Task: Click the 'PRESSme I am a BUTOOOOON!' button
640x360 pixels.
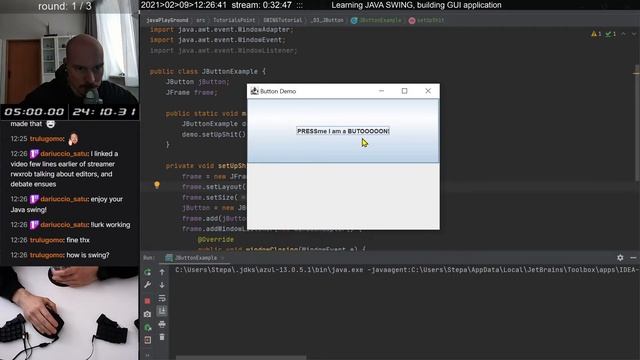Action: [343, 131]
